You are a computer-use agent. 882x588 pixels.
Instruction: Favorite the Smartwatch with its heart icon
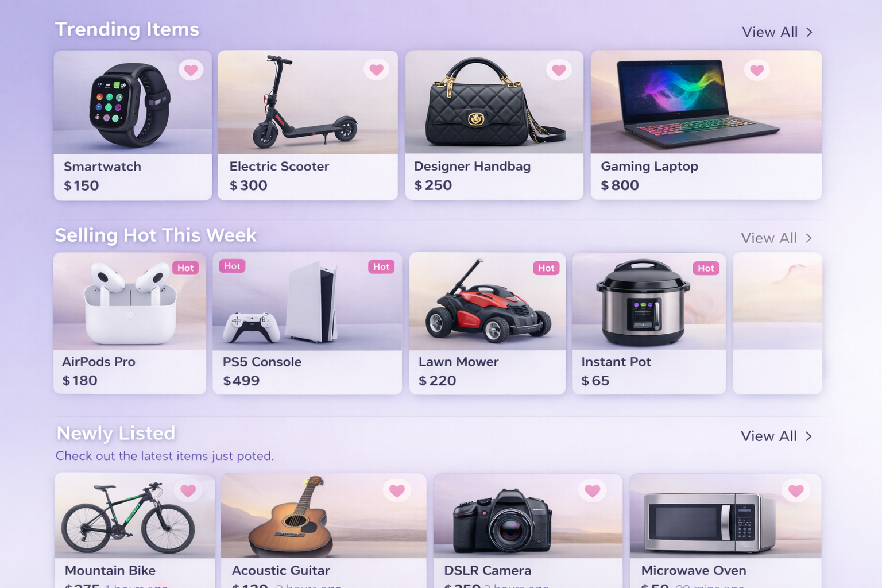point(191,70)
